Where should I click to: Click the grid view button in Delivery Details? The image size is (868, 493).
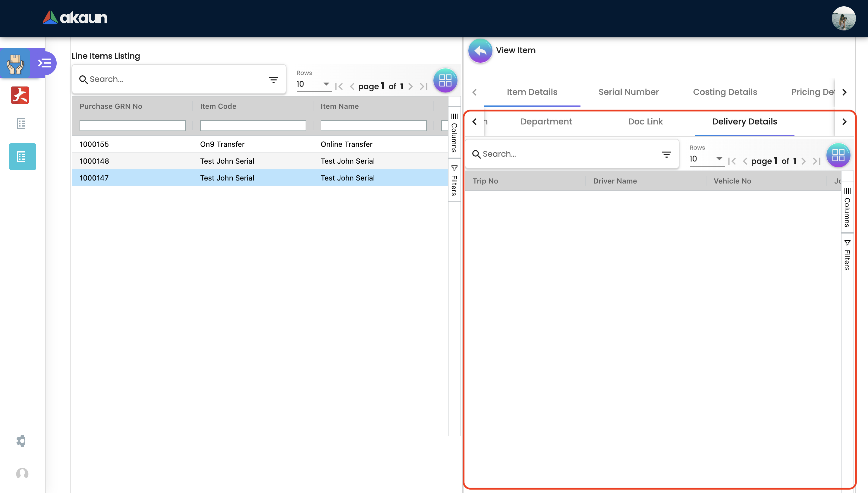(838, 155)
